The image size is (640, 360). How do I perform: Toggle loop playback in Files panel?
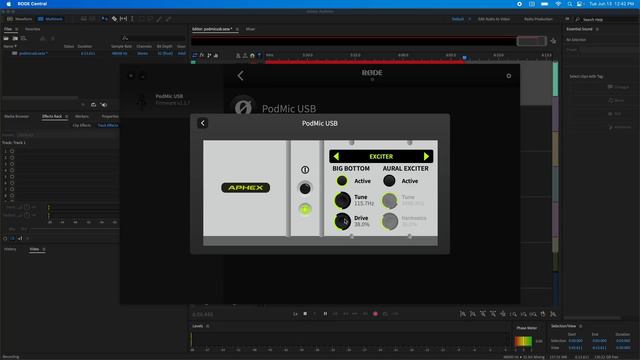93,105
